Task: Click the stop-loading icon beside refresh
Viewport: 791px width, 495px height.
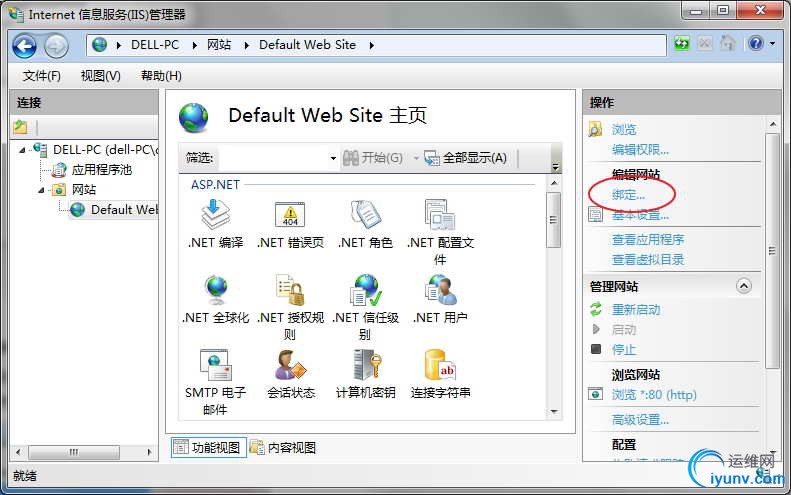Action: pos(705,44)
